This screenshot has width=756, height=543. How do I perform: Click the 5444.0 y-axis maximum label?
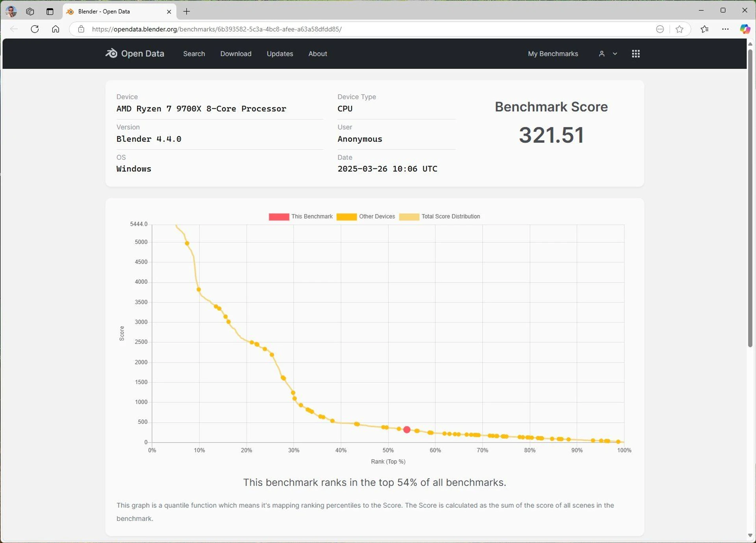tap(139, 224)
